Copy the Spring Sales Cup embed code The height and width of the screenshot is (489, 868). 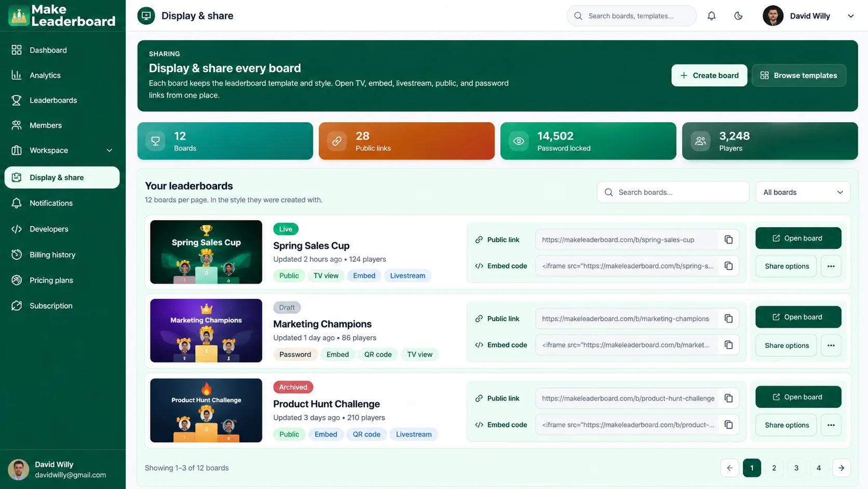[x=728, y=266]
